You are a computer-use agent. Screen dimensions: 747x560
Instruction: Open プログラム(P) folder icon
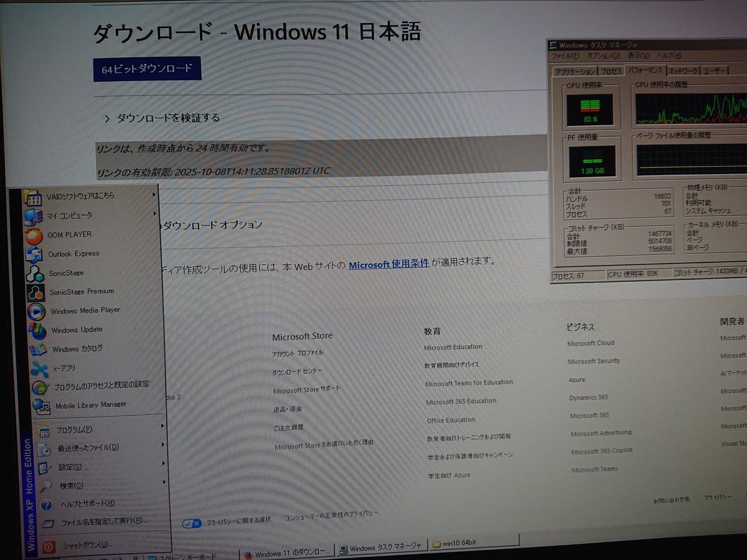43,431
